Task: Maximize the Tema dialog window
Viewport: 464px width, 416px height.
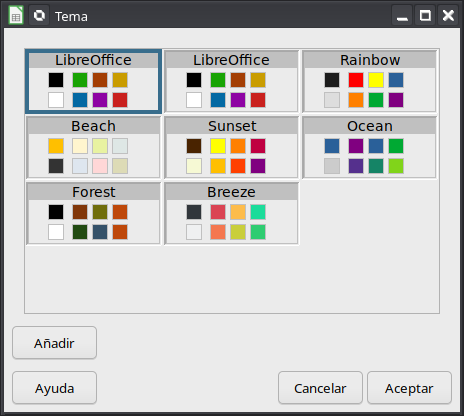Action: pyautogui.click(x=425, y=15)
